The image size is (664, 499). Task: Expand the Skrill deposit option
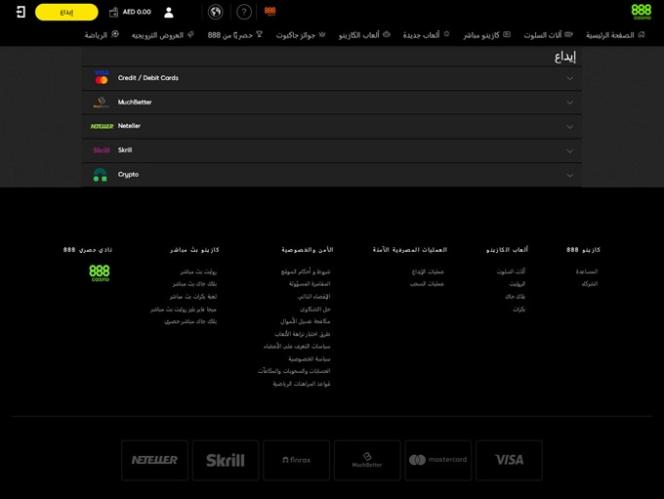click(331, 150)
